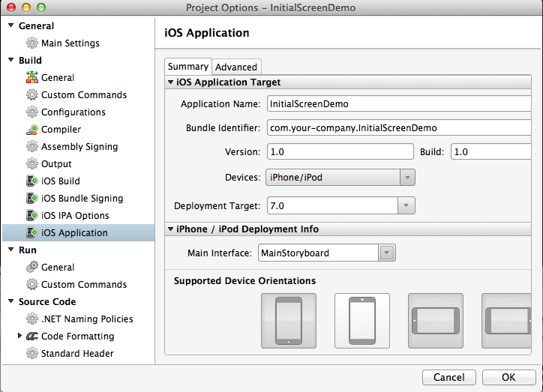Toggle upside-down portrait orientation button
The image size is (543, 392).
tap(362, 321)
